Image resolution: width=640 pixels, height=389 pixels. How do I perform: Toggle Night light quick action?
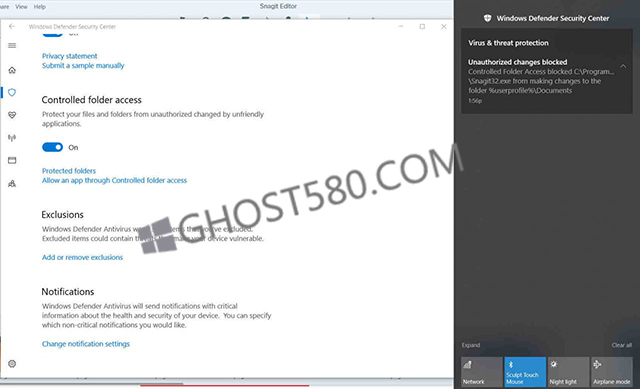point(569,372)
